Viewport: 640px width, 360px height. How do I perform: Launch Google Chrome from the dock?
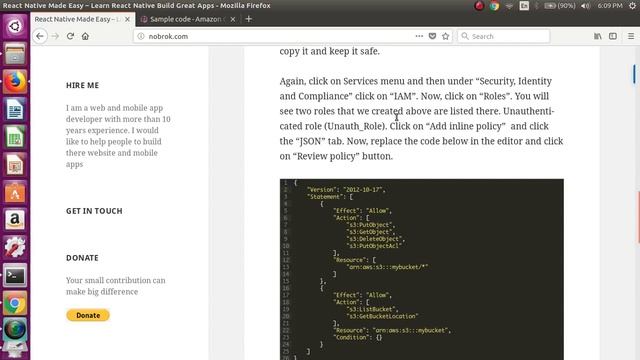click(15, 303)
